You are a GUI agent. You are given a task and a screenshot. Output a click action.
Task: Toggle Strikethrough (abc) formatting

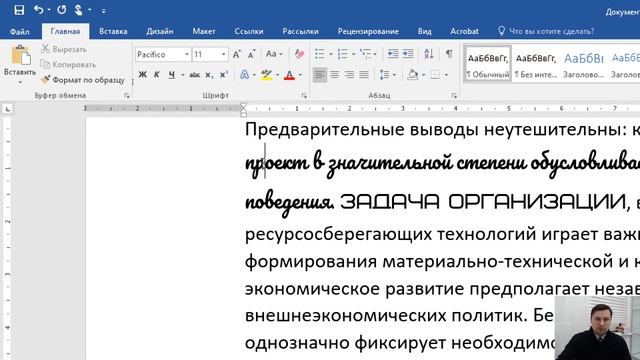coord(195,75)
